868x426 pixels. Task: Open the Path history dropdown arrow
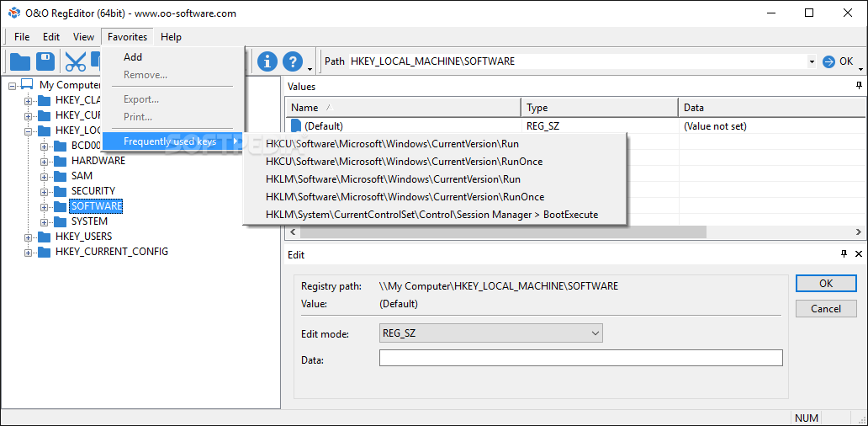tap(812, 61)
